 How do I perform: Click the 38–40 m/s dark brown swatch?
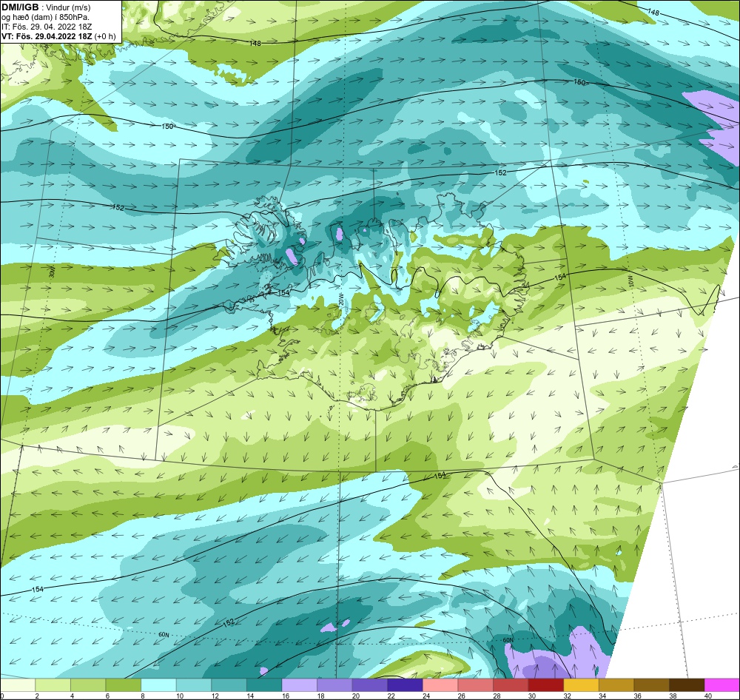686,685
